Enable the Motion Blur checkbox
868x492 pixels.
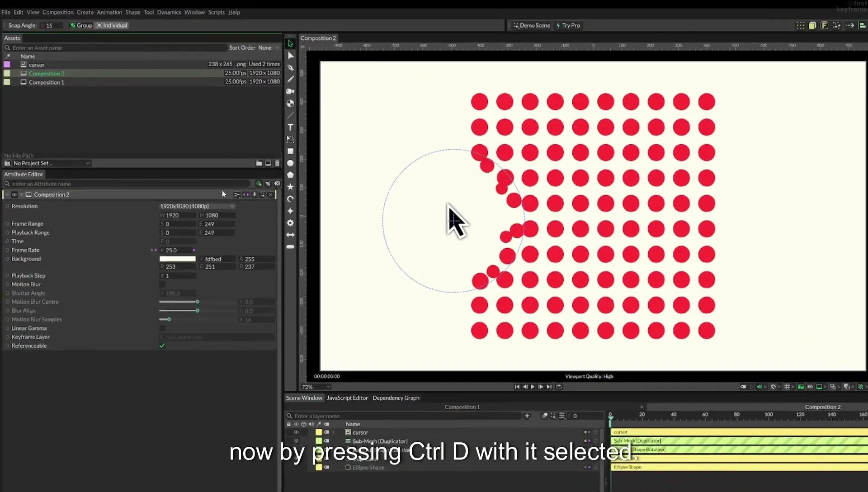point(162,284)
